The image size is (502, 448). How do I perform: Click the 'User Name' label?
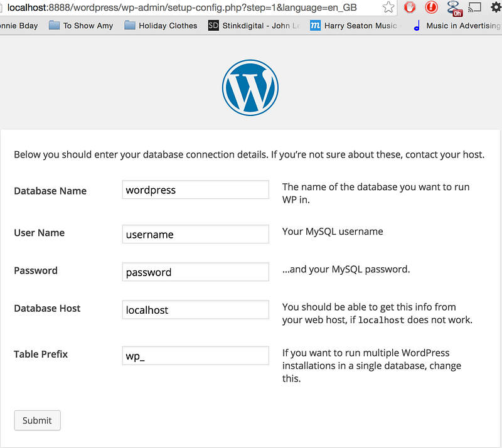pyautogui.click(x=39, y=233)
